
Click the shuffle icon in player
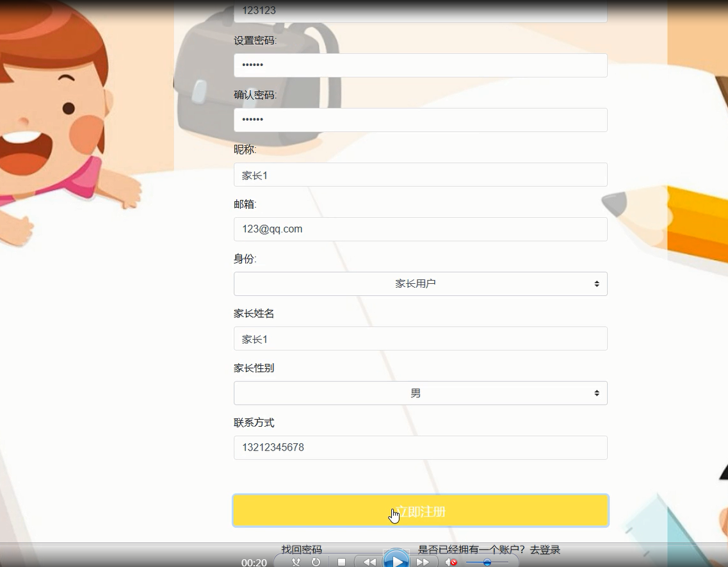point(296,562)
